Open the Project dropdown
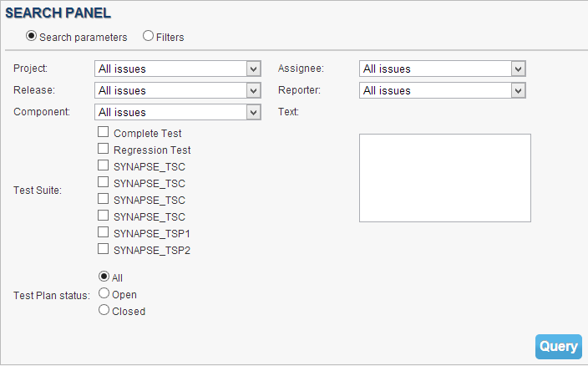588x366 pixels. (178, 69)
